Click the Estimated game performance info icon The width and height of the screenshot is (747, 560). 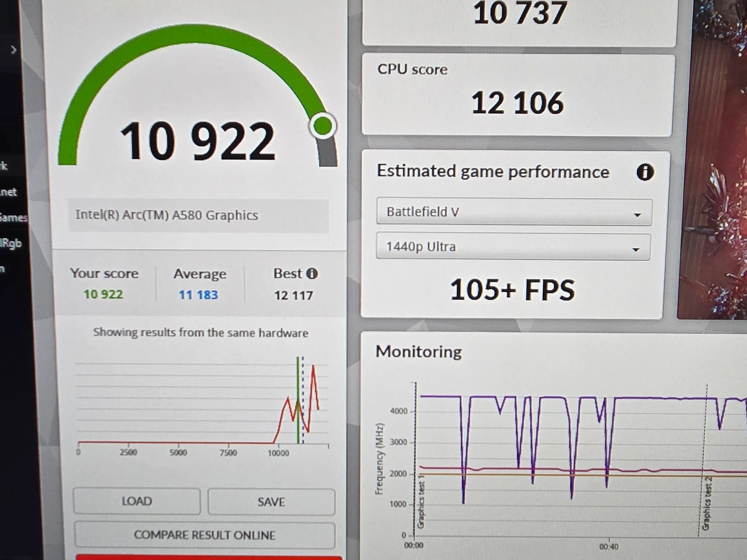[645, 172]
